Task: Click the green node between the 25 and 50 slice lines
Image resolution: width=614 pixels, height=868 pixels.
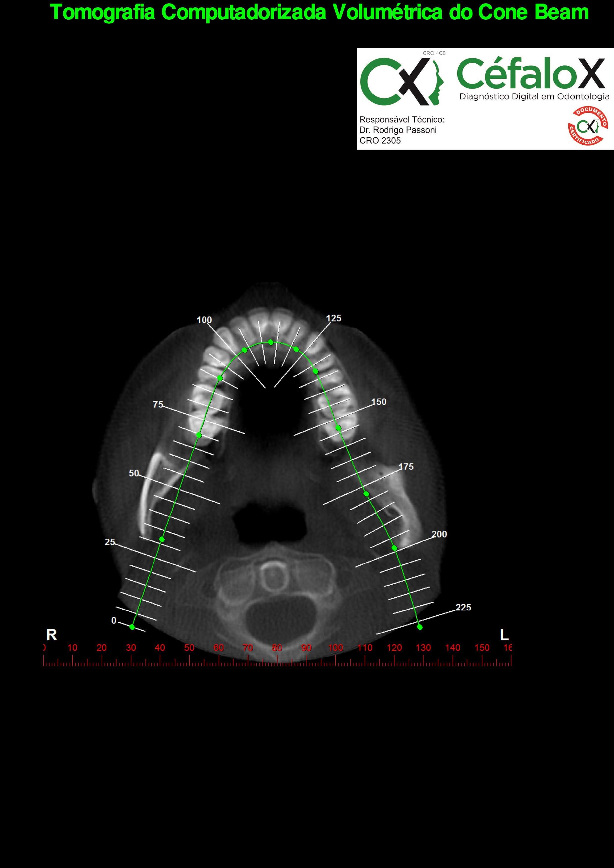Action: point(162,540)
